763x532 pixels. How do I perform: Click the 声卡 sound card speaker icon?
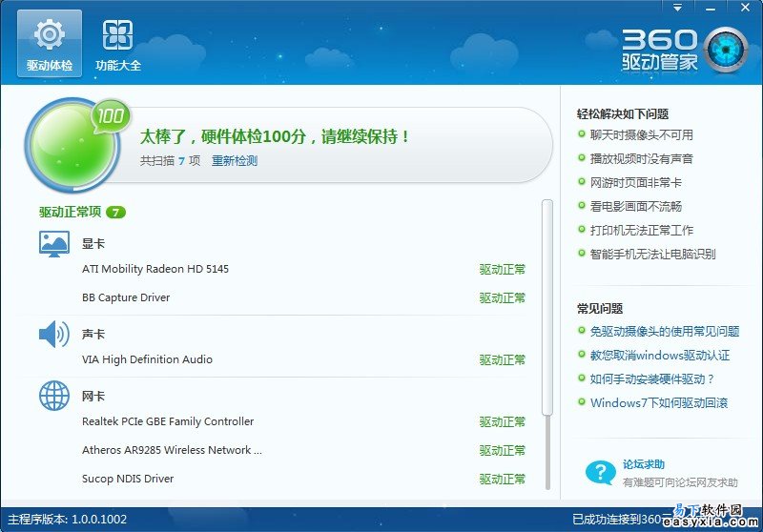click(x=54, y=334)
